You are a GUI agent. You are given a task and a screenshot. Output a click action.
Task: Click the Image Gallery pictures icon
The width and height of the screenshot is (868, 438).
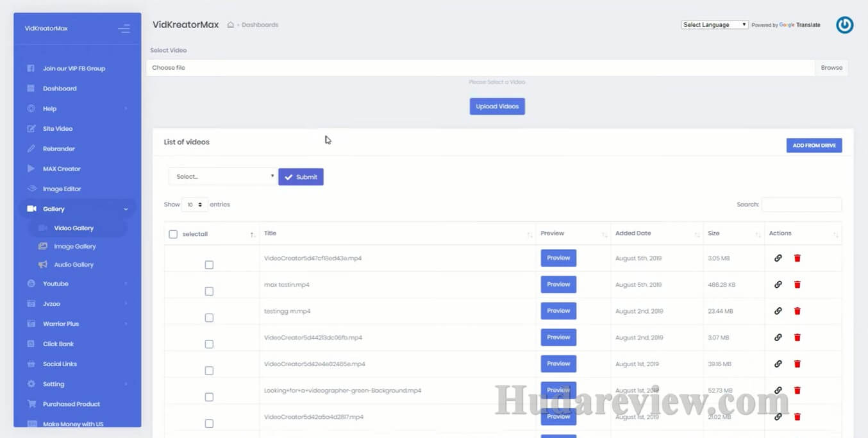pos(43,246)
